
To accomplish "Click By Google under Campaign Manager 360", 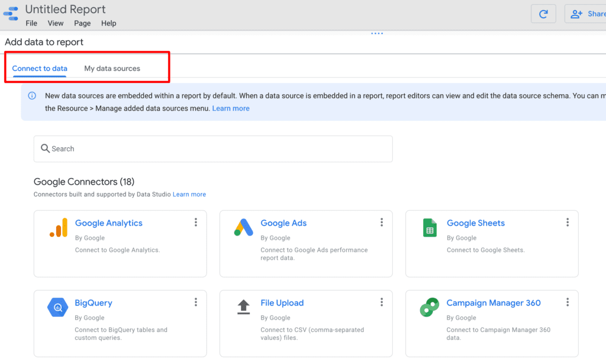I will pos(461,318).
